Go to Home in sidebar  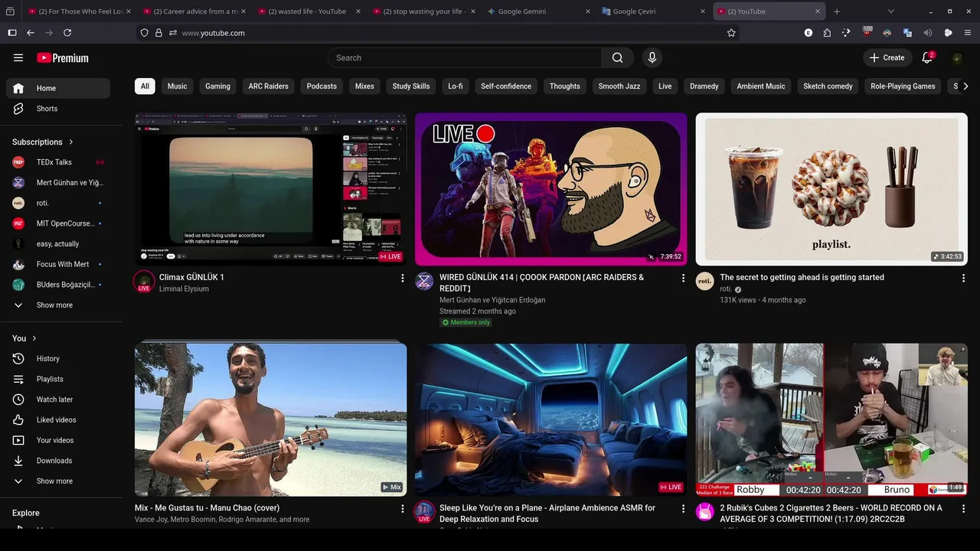point(58,88)
